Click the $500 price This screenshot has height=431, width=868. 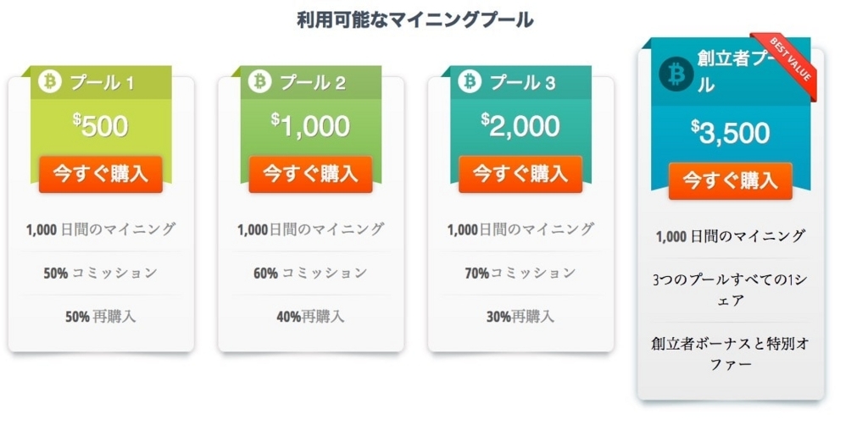pos(101,125)
